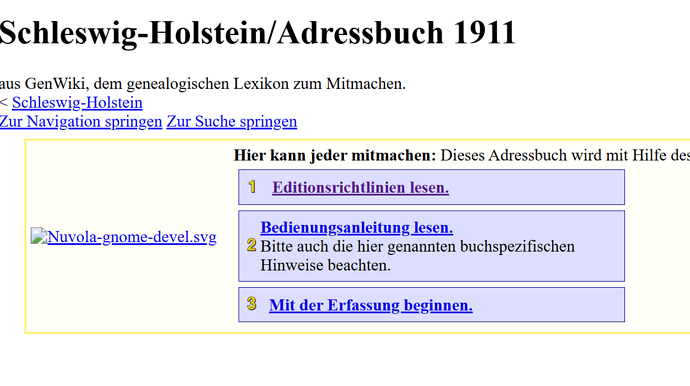Follow 'Zur Navigation springen' link
Viewport: 690px width, 386px height.
[81, 121]
